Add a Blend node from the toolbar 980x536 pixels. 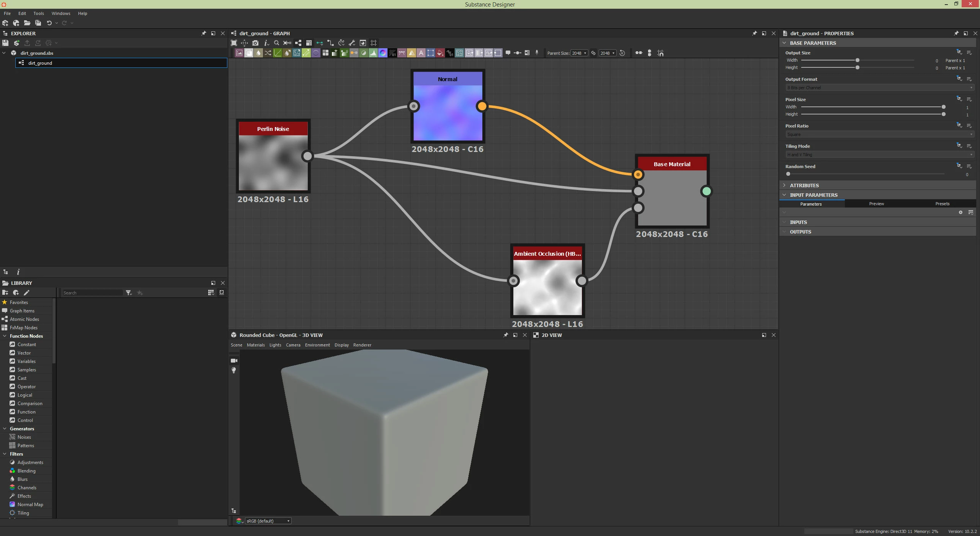tap(249, 53)
